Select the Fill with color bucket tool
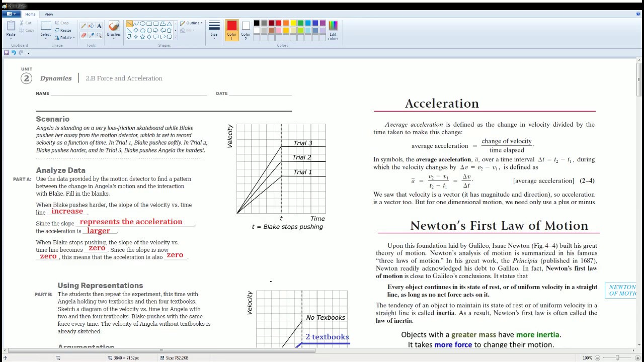Screen dimensions: 644x362 tap(91, 26)
